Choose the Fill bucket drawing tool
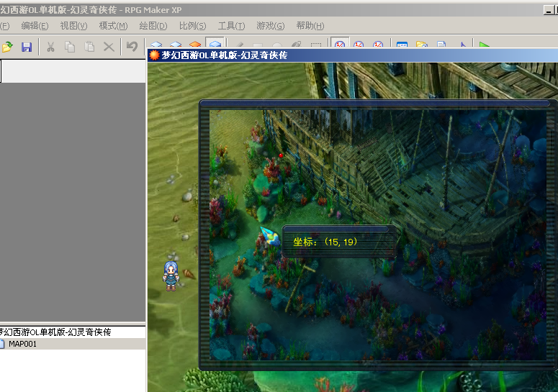The image size is (558, 392). pyautogui.click(x=296, y=44)
